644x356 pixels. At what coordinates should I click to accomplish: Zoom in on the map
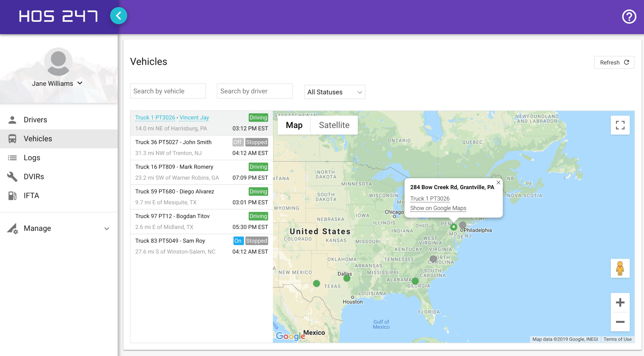tap(620, 303)
